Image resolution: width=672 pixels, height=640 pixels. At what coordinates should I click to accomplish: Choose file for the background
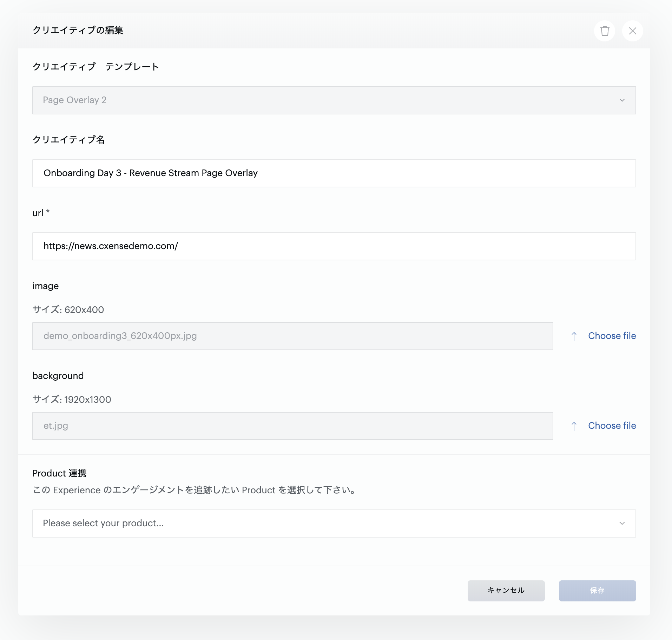click(612, 426)
